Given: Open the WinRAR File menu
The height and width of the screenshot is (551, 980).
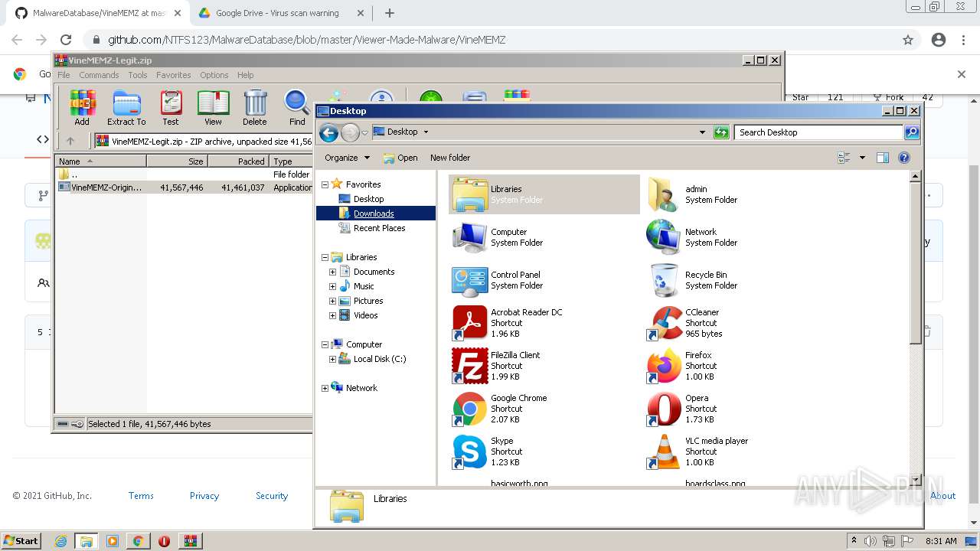Looking at the screenshot, I should click(64, 75).
